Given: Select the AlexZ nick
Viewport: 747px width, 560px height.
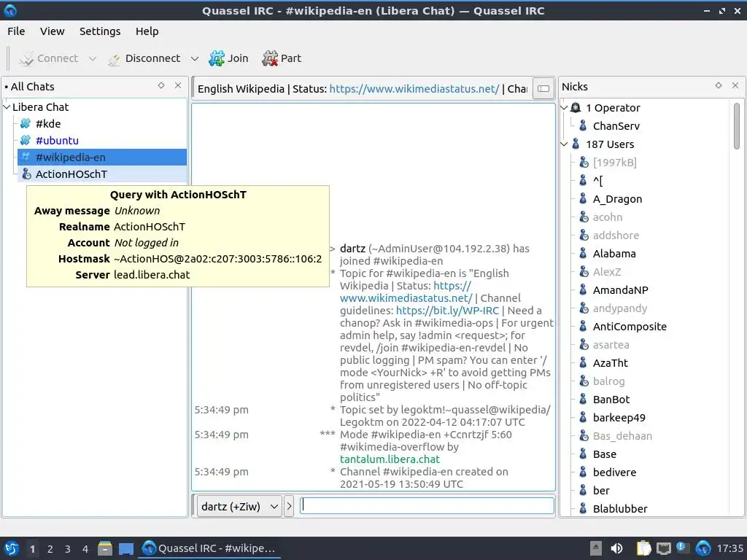Looking at the screenshot, I should pos(606,272).
